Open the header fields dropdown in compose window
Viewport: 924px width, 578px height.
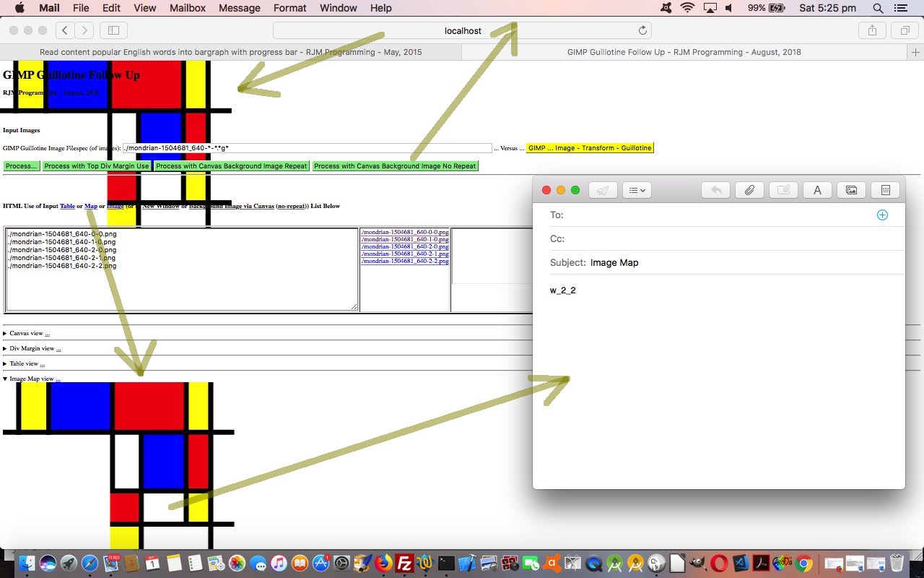point(637,190)
